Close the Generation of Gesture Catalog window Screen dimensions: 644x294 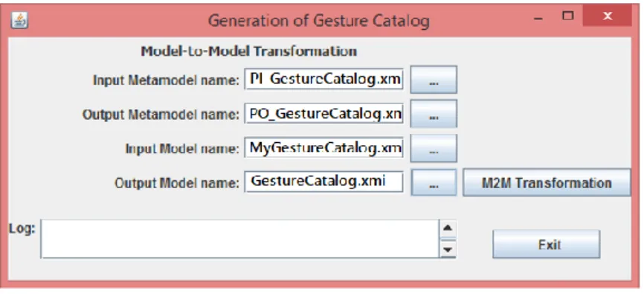[607, 16]
